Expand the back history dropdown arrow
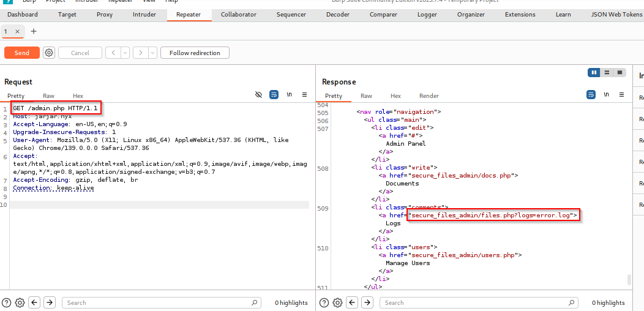The height and width of the screenshot is (311, 644). (x=125, y=53)
